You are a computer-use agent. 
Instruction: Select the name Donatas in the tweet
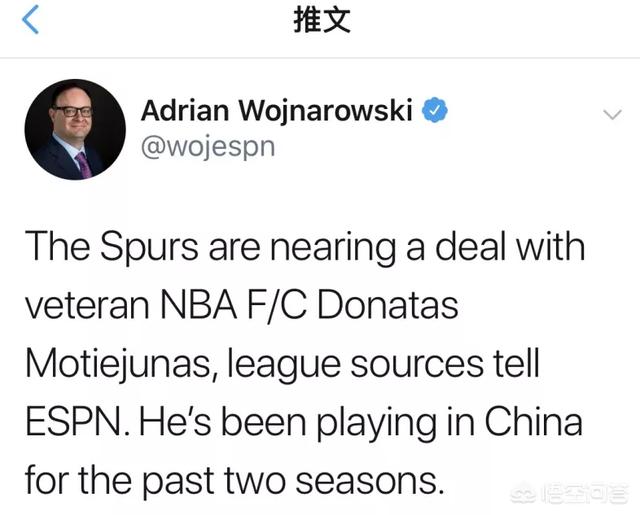click(387, 305)
